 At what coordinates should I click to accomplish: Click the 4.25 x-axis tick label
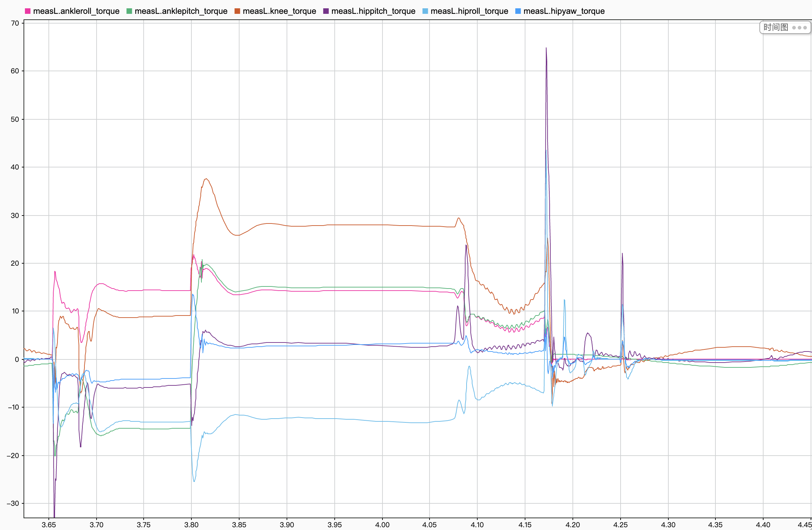[x=620, y=525]
